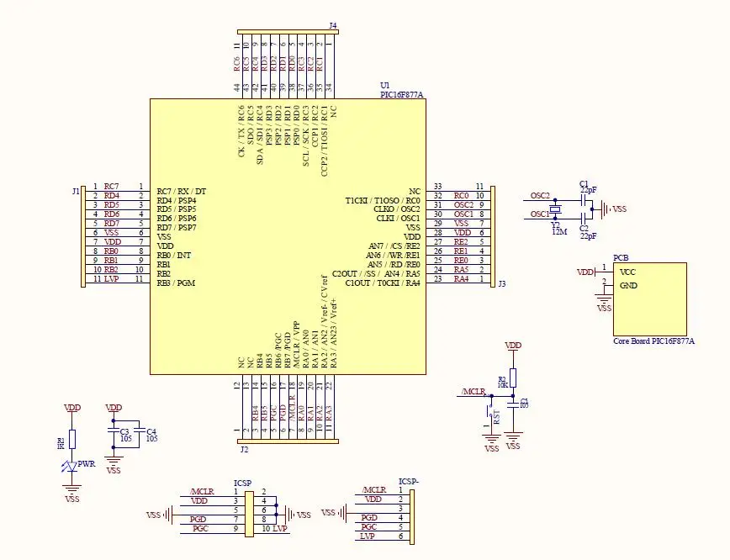Select the 'CLKO / OSC2' pin name
Screen dimensions: 730x560
click(397, 209)
